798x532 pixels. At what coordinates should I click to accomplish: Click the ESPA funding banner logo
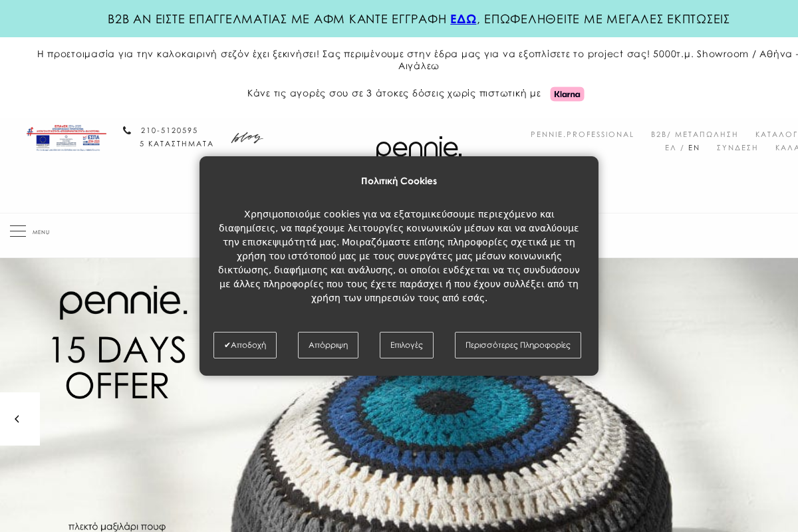66,138
